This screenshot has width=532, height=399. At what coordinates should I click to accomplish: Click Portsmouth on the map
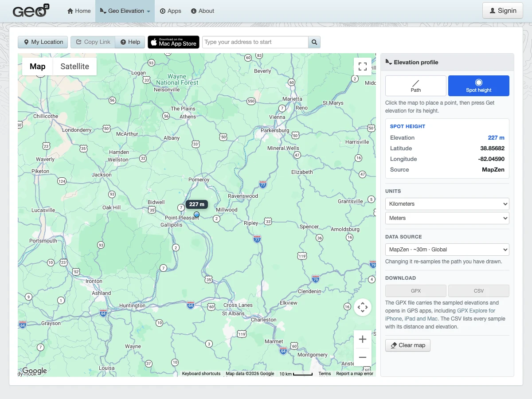click(x=43, y=241)
